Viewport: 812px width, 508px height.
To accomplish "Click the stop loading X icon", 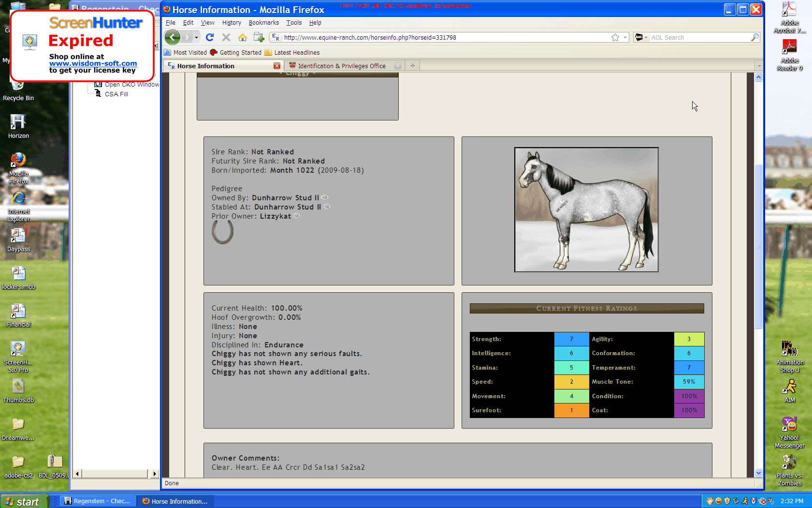I will (226, 37).
